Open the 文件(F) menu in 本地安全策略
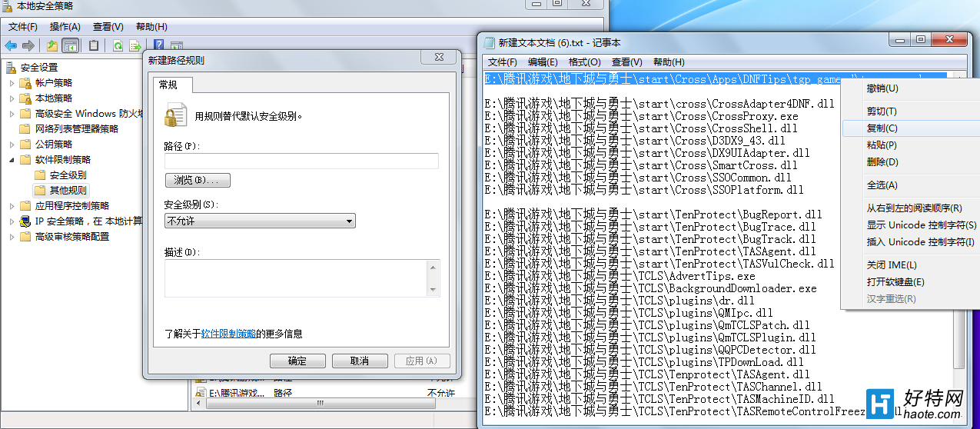This screenshot has width=980, height=429. tap(23, 27)
